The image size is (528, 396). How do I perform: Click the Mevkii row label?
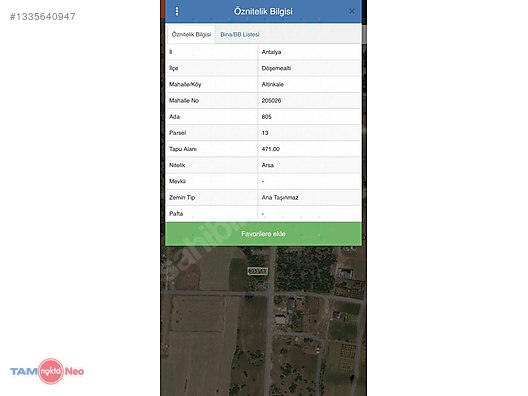tap(177, 181)
